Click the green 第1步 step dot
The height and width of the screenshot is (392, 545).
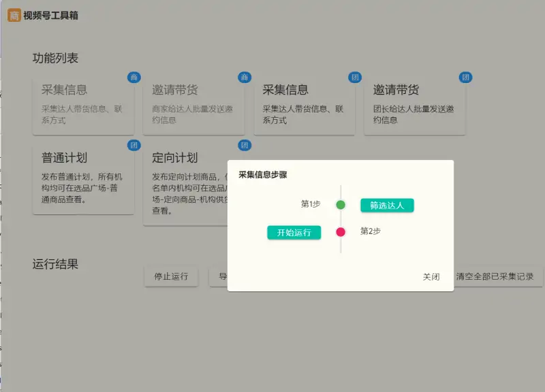click(x=342, y=204)
